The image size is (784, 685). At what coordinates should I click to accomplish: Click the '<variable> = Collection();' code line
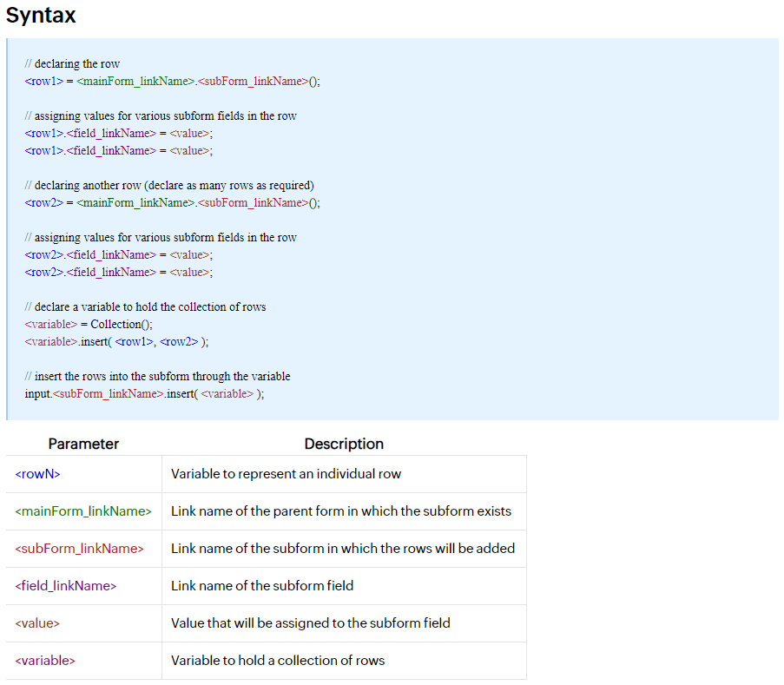pos(89,324)
